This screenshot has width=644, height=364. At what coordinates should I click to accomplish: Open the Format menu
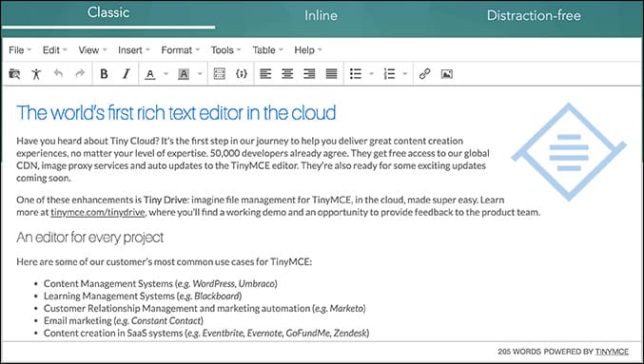coord(181,50)
